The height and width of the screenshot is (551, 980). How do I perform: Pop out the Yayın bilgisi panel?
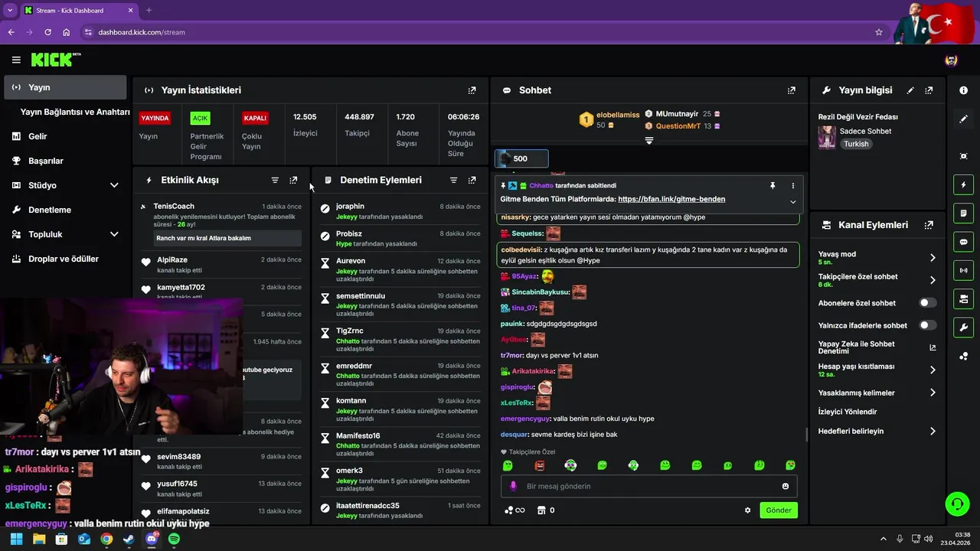(x=929, y=90)
